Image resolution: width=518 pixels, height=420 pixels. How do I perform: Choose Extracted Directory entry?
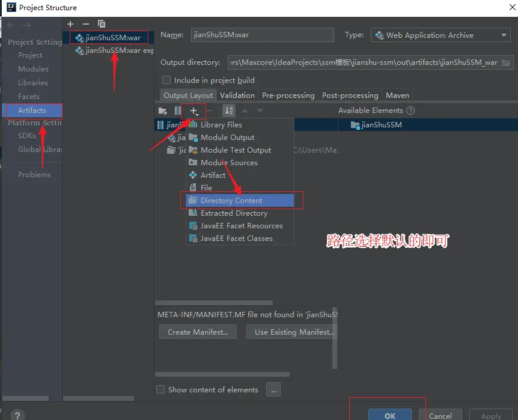240,213
